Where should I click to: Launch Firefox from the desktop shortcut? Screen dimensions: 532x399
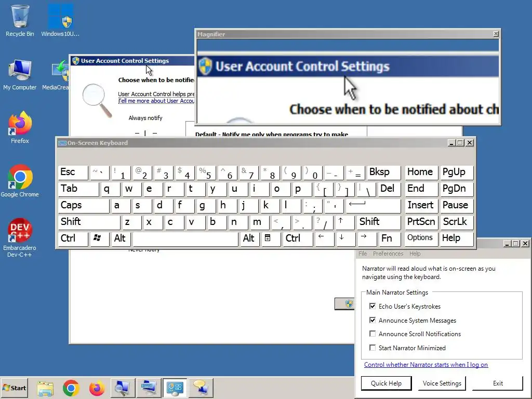[20, 127]
